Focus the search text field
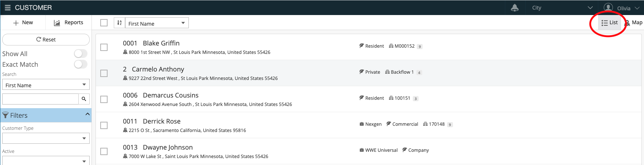644x165 pixels. pyautogui.click(x=40, y=99)
